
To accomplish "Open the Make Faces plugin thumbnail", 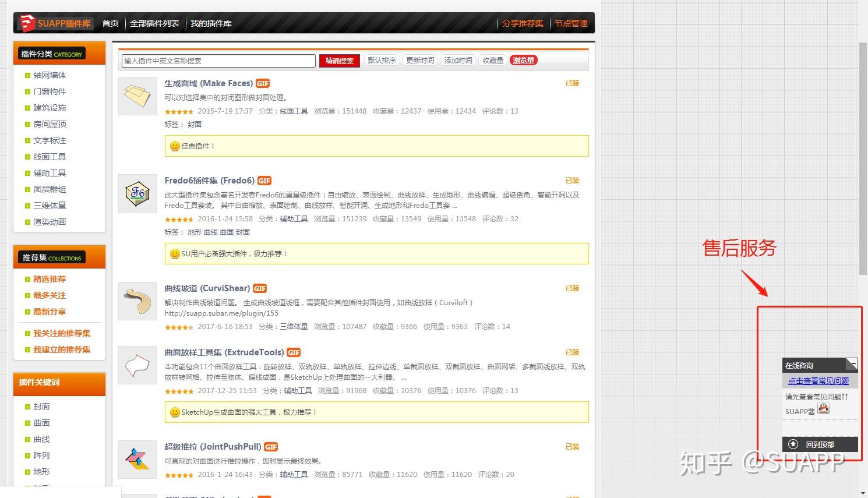I will pos(137,96).
